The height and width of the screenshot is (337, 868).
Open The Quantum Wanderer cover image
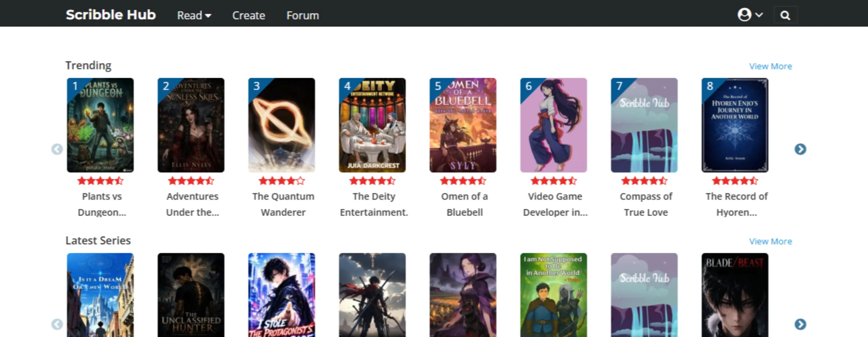point(282,125)
